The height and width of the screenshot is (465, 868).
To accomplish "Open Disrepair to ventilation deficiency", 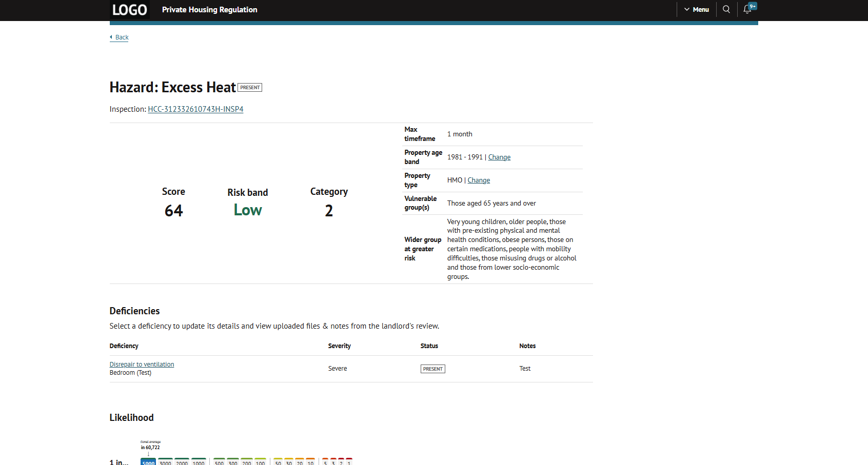I will [142, 365].
